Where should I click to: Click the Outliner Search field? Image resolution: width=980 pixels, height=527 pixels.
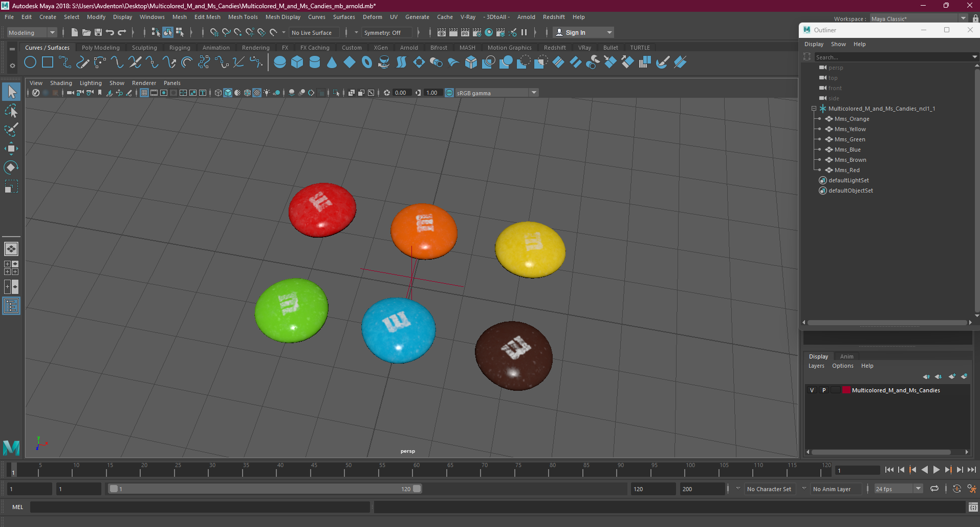(892, 57)
